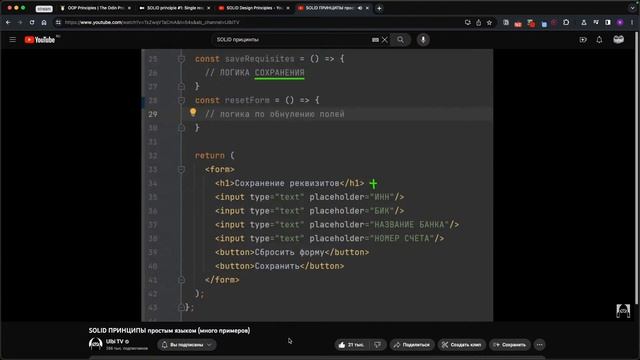Open the browser profile avatar
This screenshot has width=640, height=360.
tap(620, 22)
